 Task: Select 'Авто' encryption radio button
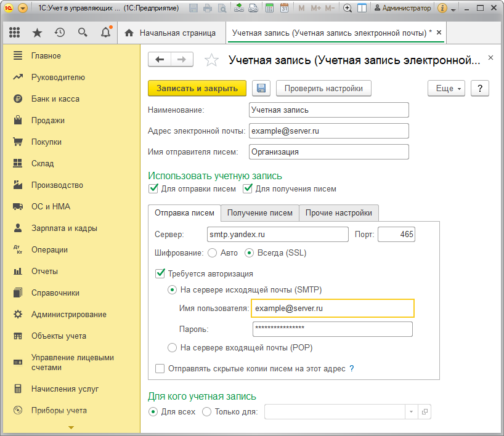(213, 252)
